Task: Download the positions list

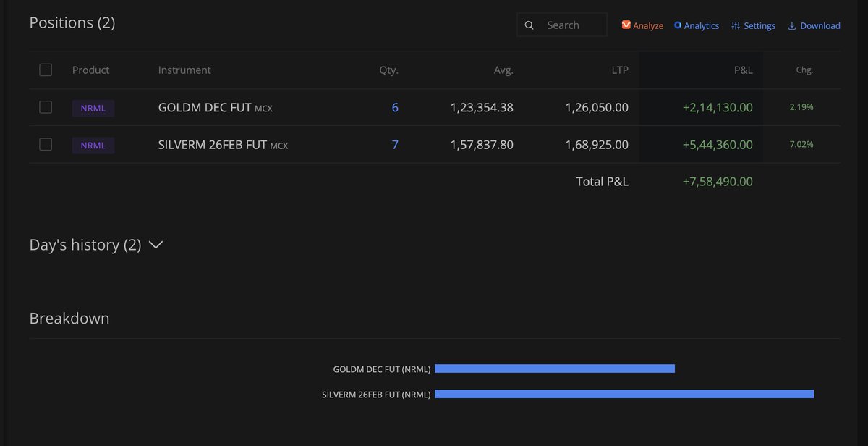Action: (x=814, y=25)
